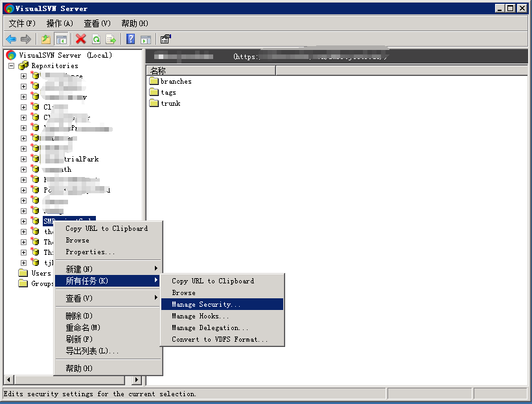The width and height of the screenshot is (532, 404).
Task: Click the trunk folder name
Action: coord(170,103)
